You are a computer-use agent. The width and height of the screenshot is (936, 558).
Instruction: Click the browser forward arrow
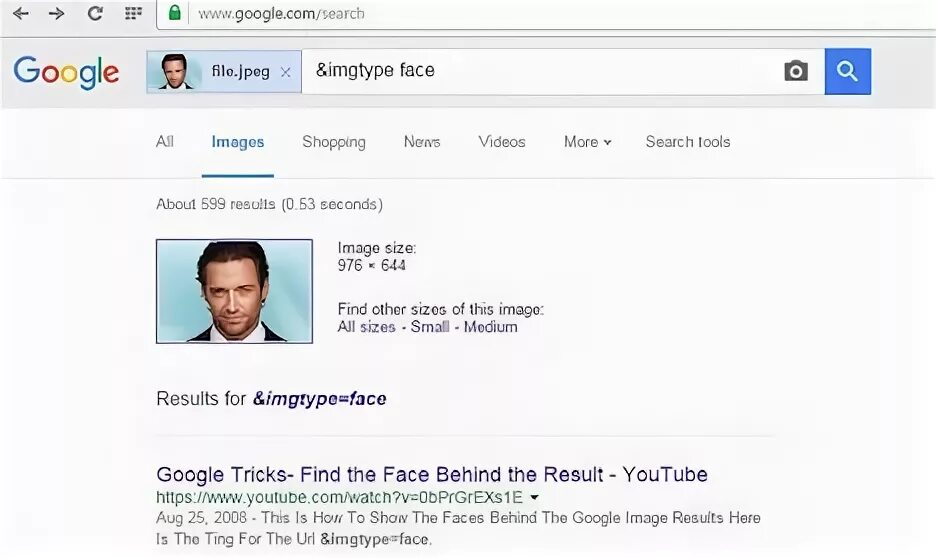pyautogui.click(x=57, y=13)
